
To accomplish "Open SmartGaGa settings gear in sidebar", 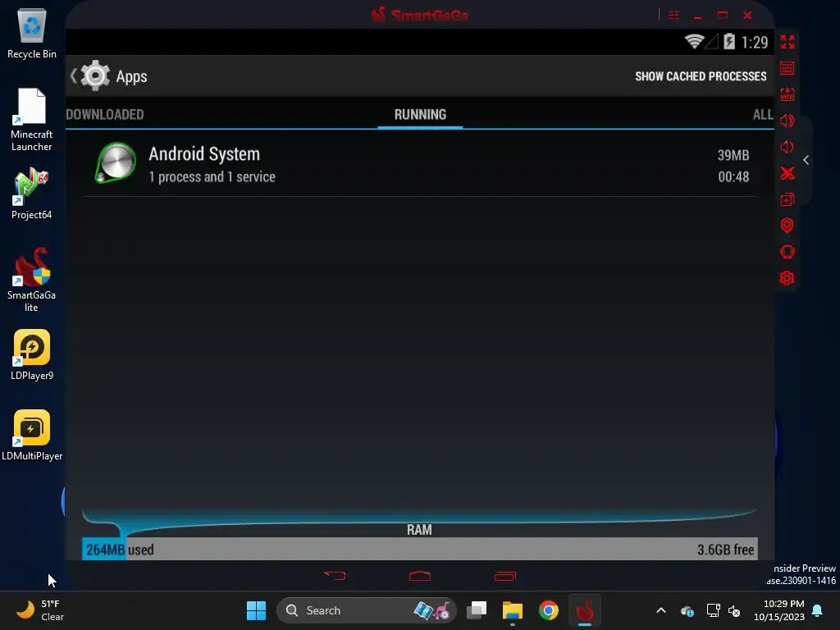I will pyautogui.click(x=787, y=278).
